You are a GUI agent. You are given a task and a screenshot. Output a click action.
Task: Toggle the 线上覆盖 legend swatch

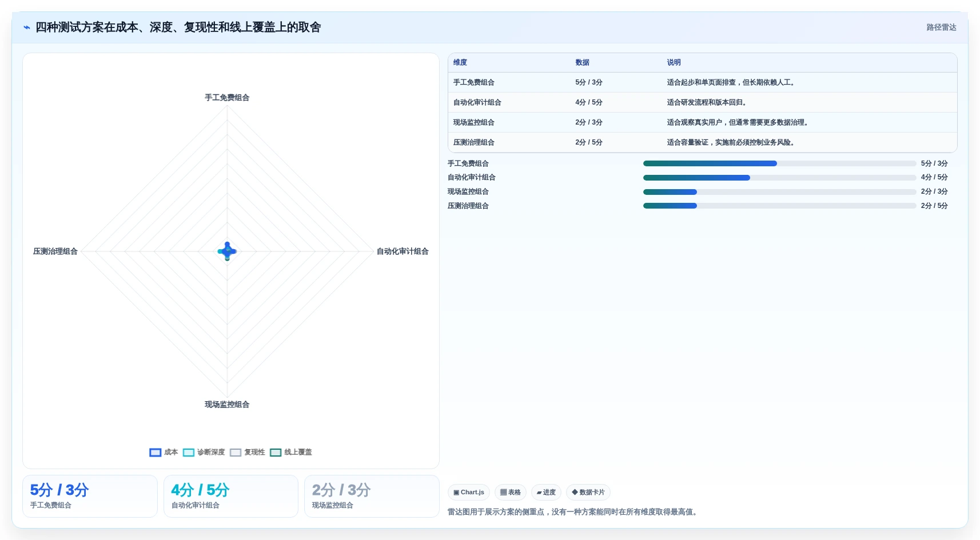(276, 453)
